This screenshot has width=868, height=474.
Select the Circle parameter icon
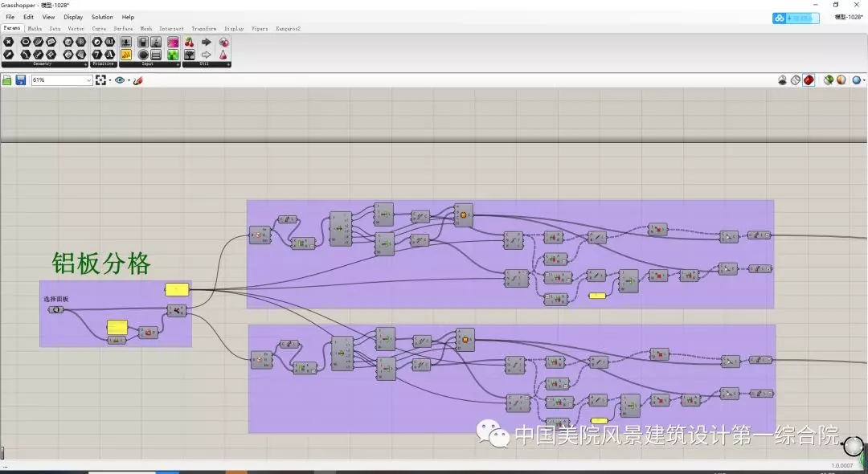(26, 42)
